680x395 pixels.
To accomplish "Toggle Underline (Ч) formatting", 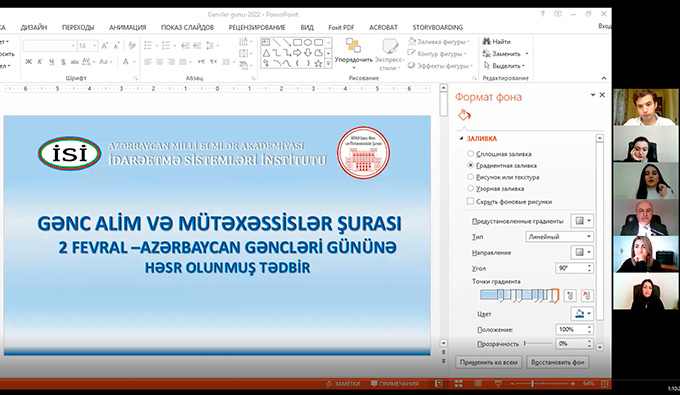I will pos(52,62).
